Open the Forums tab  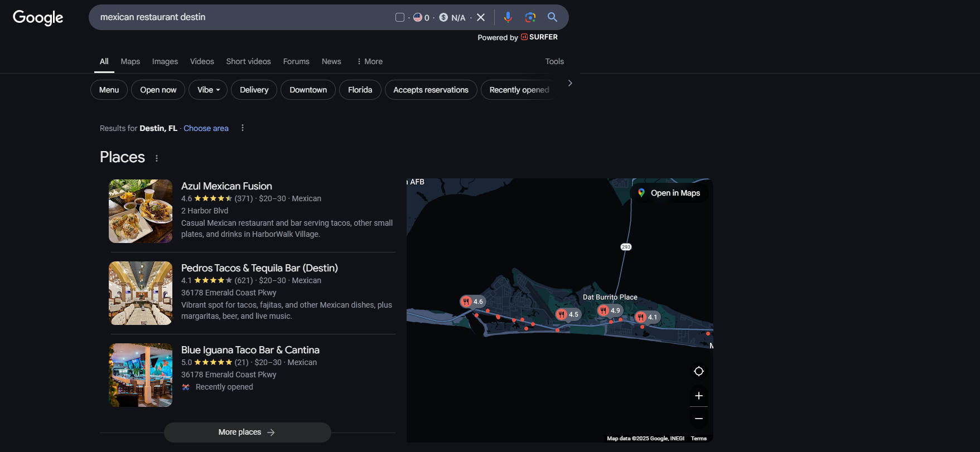[x=296, y=61]
